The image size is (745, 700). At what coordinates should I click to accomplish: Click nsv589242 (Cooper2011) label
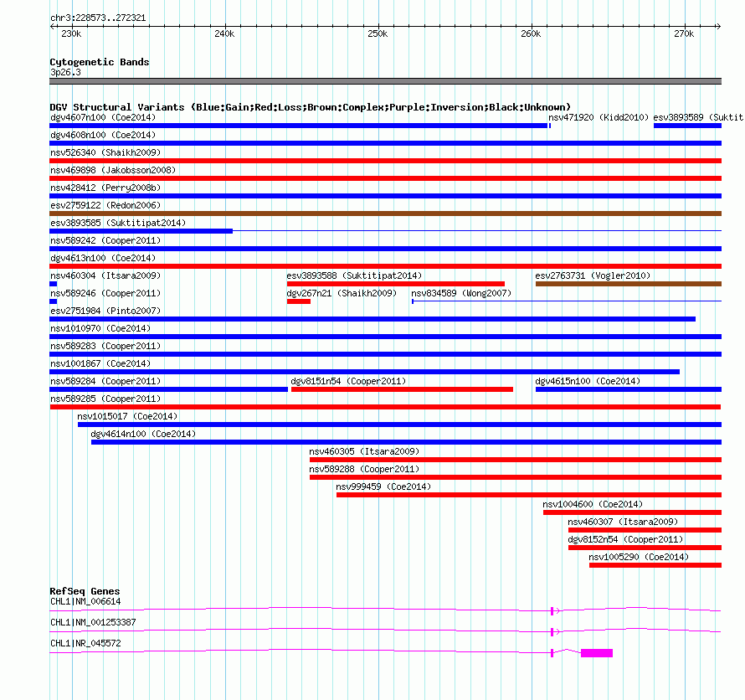(x=105, y=240)
